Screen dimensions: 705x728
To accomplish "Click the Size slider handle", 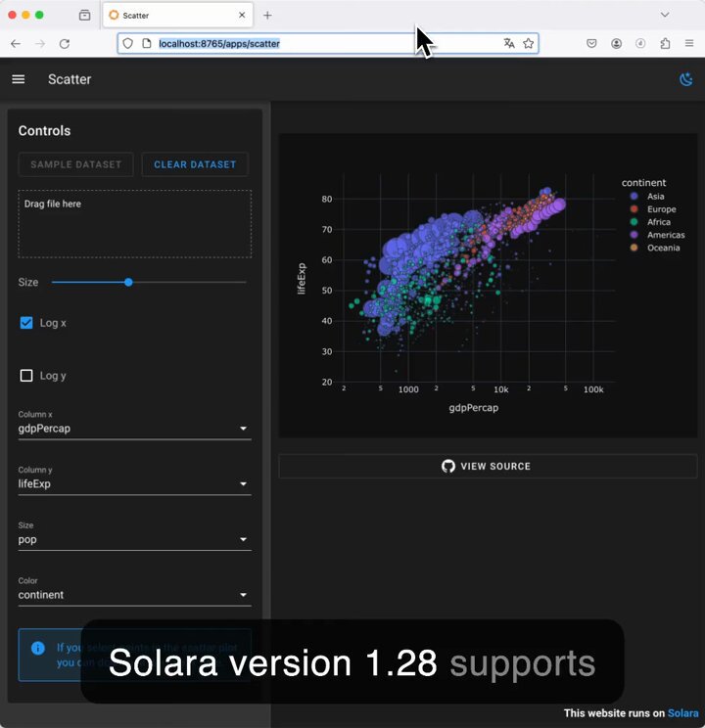I will 128,282.
